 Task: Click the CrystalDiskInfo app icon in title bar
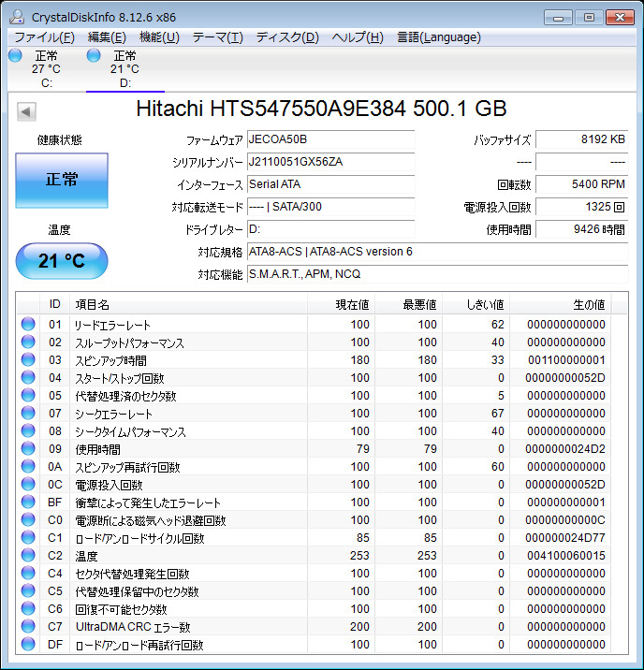pyautogui.click(x=17, y=17)
